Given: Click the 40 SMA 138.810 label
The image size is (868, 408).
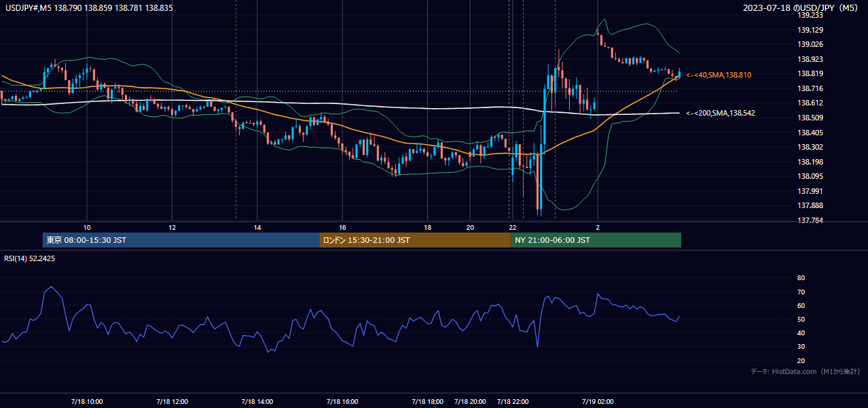Looking at the screenshot, I should coord(719,75).
